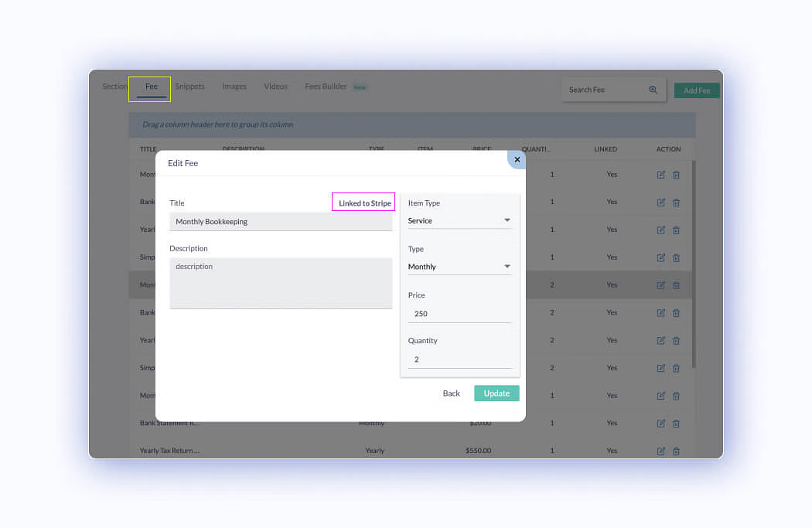The image size is (812, 528).
Task: Click trash icon in the highlighted table row
Action: coord(677,285)
